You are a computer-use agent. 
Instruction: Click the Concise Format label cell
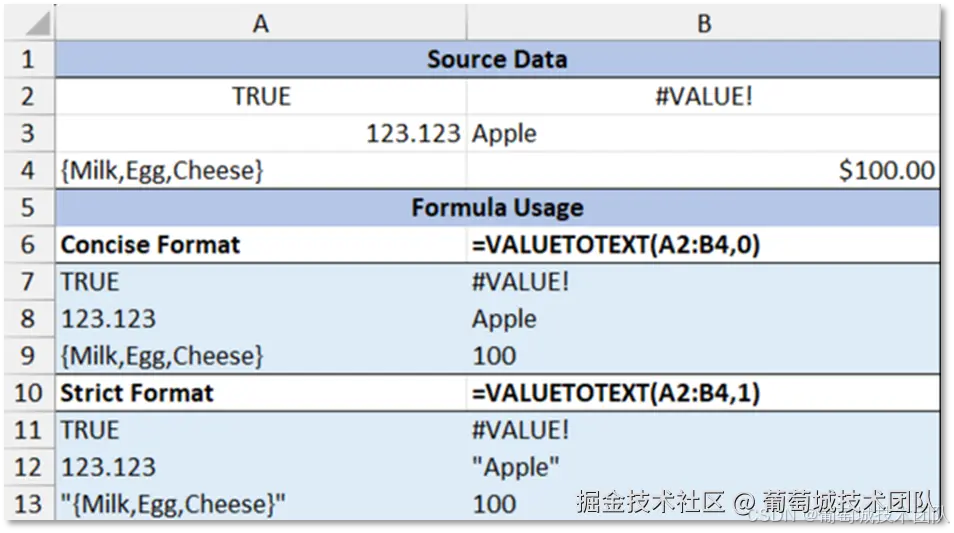(x=260, y=245)
